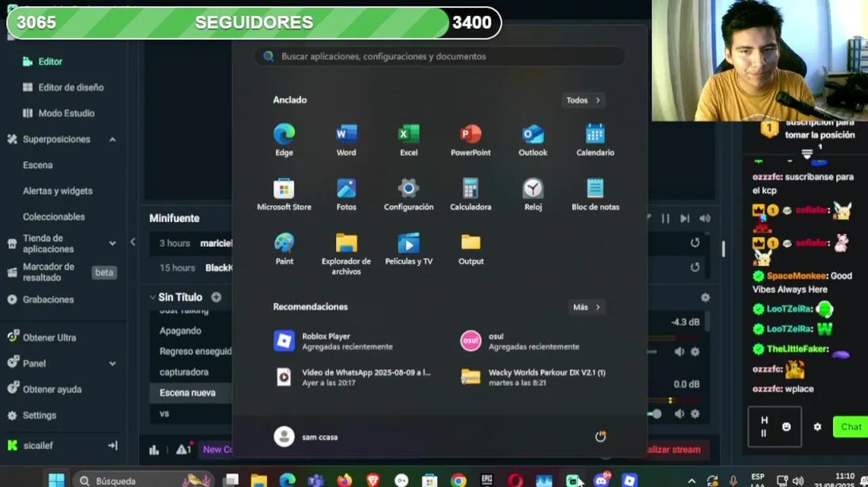Viewport: 868px width, 487px height.
Task: Launch Paint from pinned apps
Action: (x=284, y=249)
